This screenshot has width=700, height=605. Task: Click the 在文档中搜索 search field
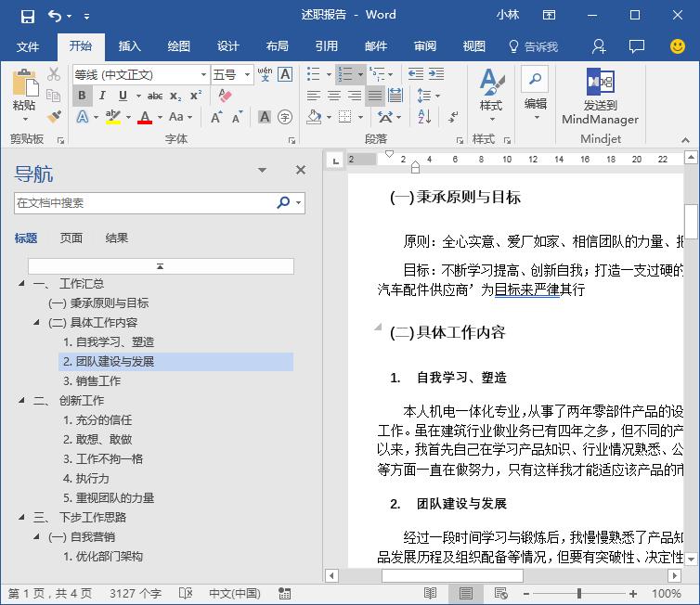[x=144, y=202]
